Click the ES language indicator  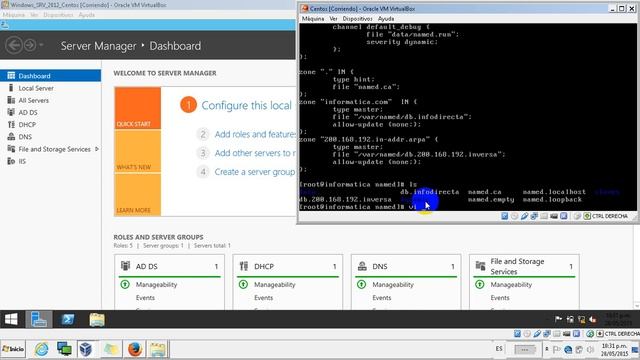click(499, 349)
